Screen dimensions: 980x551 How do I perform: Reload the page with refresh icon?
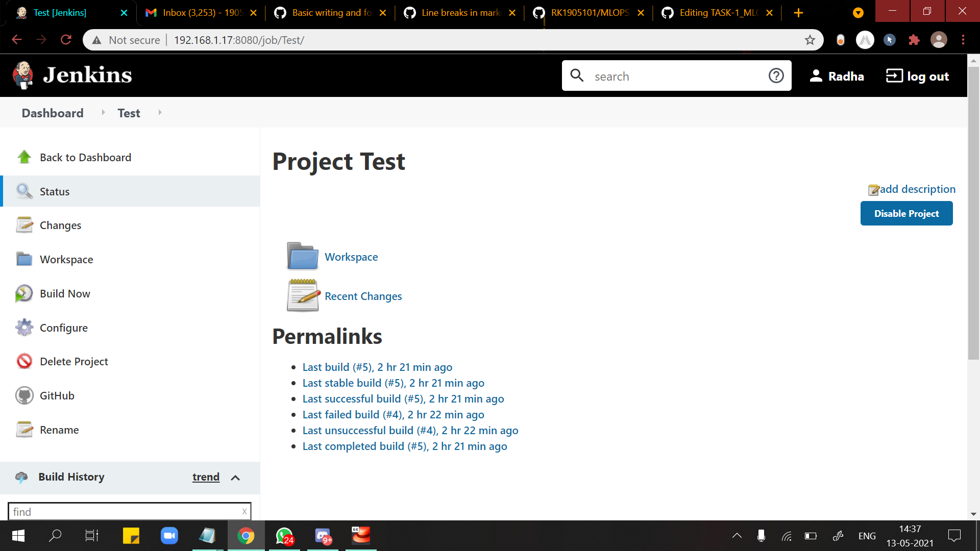pos(66,40)
